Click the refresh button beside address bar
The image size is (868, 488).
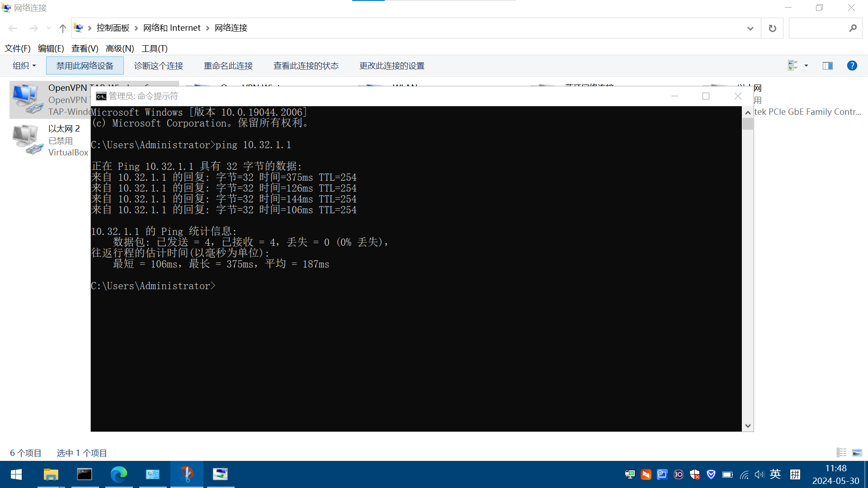772,28
